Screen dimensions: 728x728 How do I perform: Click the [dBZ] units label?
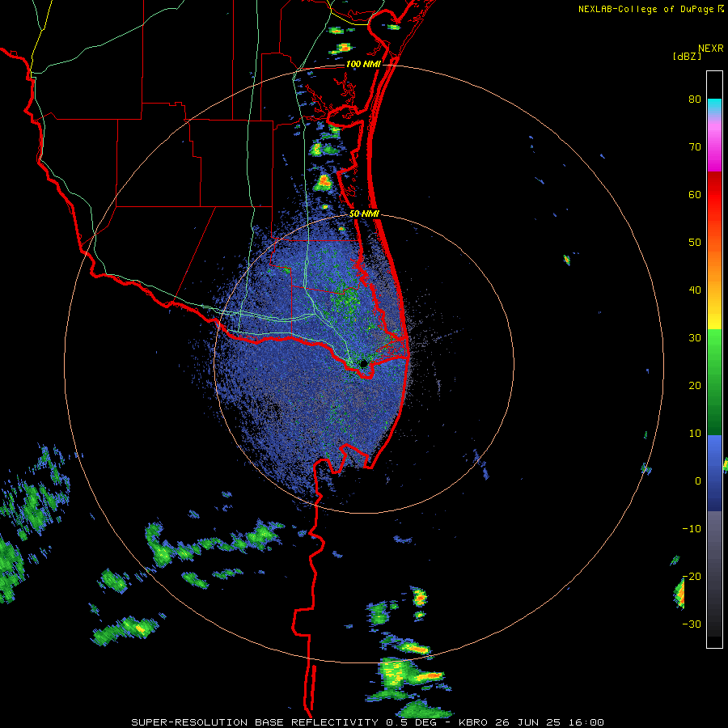(687, 56)
